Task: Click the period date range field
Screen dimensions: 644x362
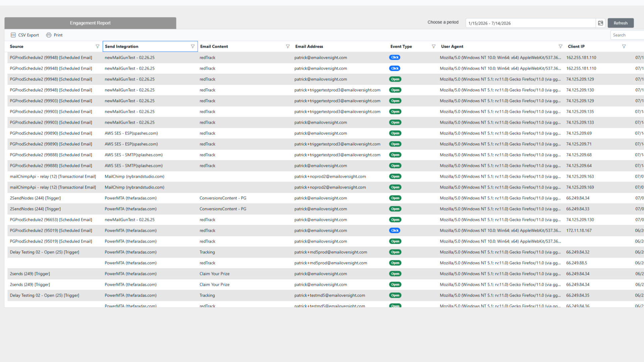Action: pos(530,23)
